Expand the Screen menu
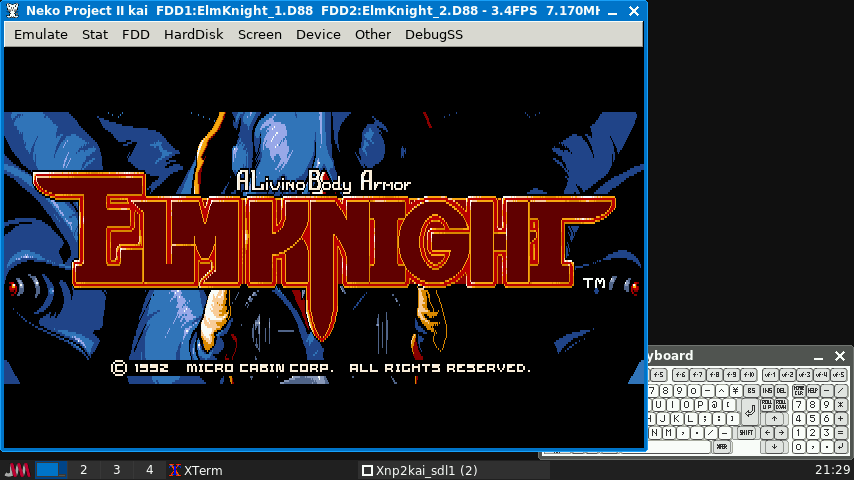 click(260, 34)
